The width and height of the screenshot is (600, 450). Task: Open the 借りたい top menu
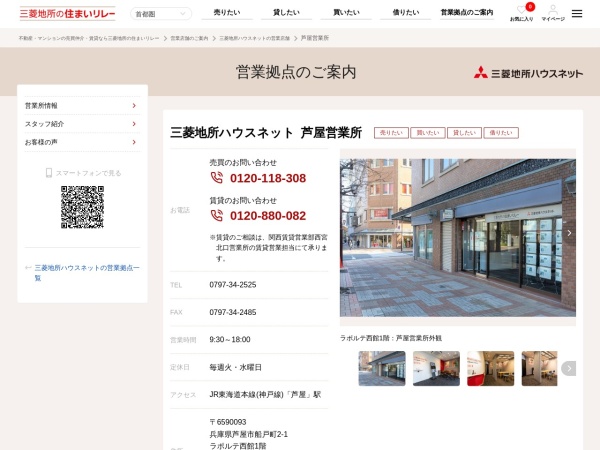[x=406, y=13]
